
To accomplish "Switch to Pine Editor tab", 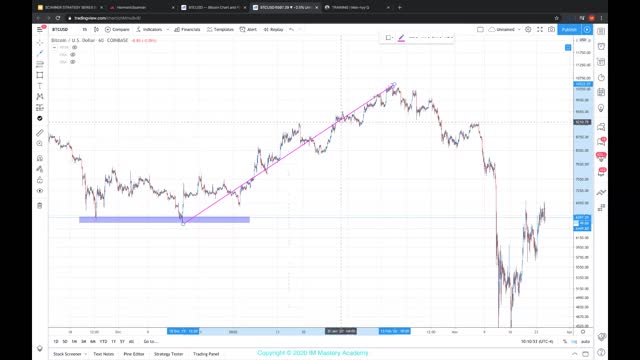I will 134,354.
